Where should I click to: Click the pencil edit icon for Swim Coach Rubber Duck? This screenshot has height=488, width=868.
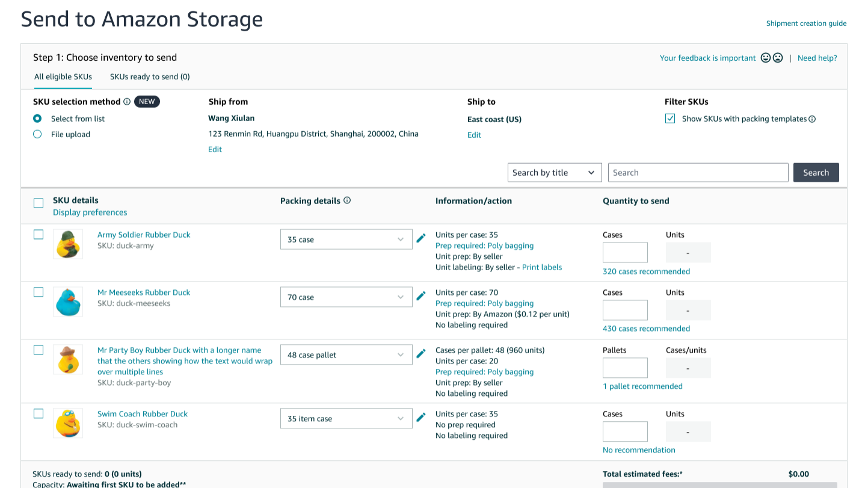coord(421,418)
